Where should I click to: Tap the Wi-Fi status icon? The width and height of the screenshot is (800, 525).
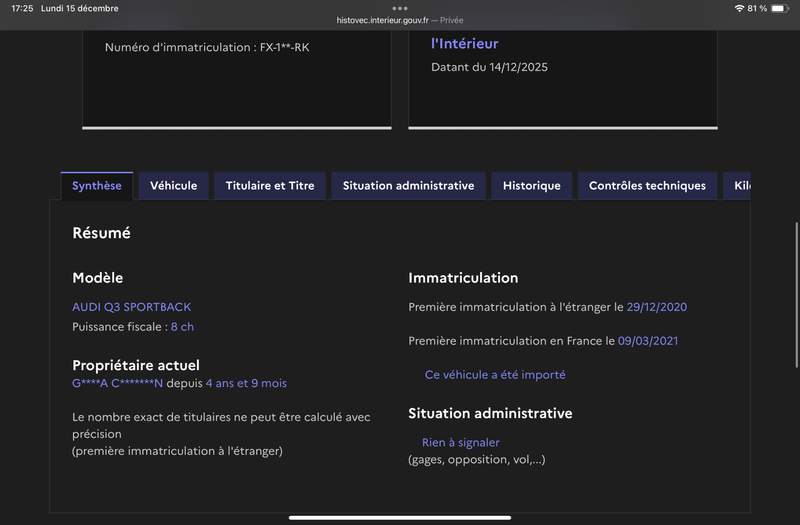739,8
